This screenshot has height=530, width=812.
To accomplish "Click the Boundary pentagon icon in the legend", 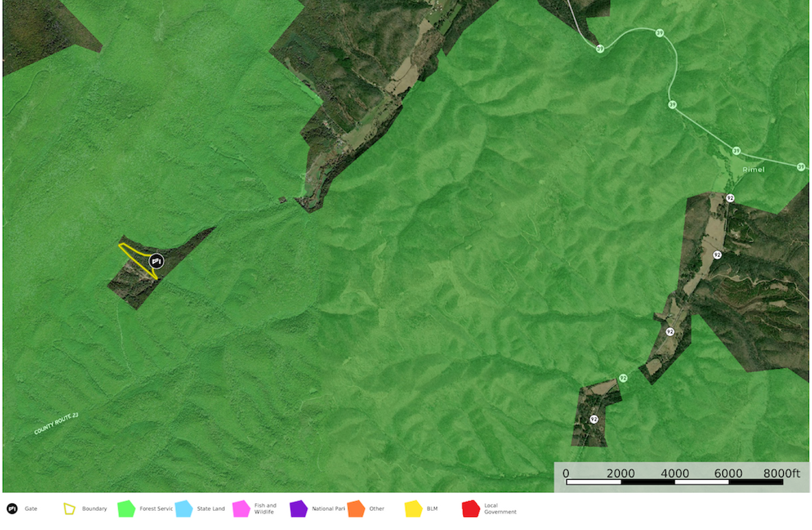I will (x=69, y=509).
